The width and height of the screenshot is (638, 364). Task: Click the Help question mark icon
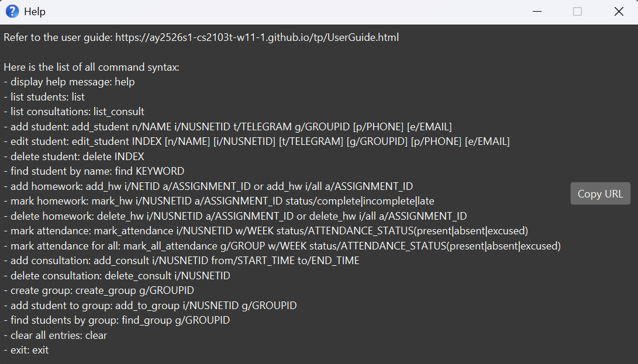(12, 11)
